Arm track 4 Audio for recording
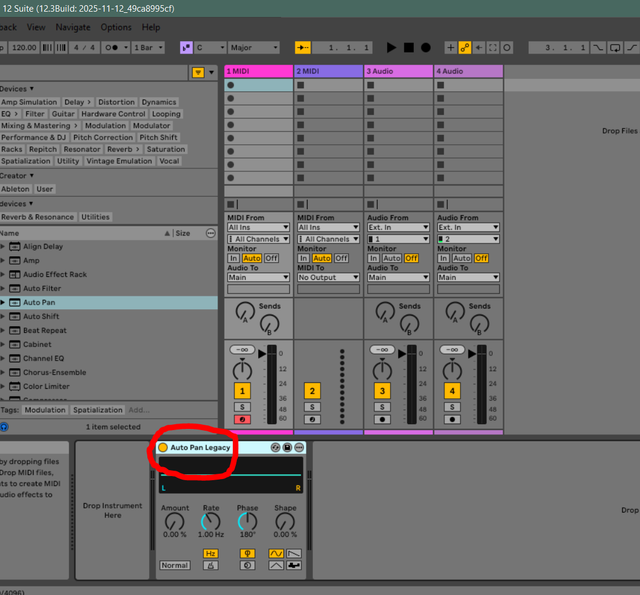Image resolution: width=640 pixels, height=595 pixels. tap(452, 419)
